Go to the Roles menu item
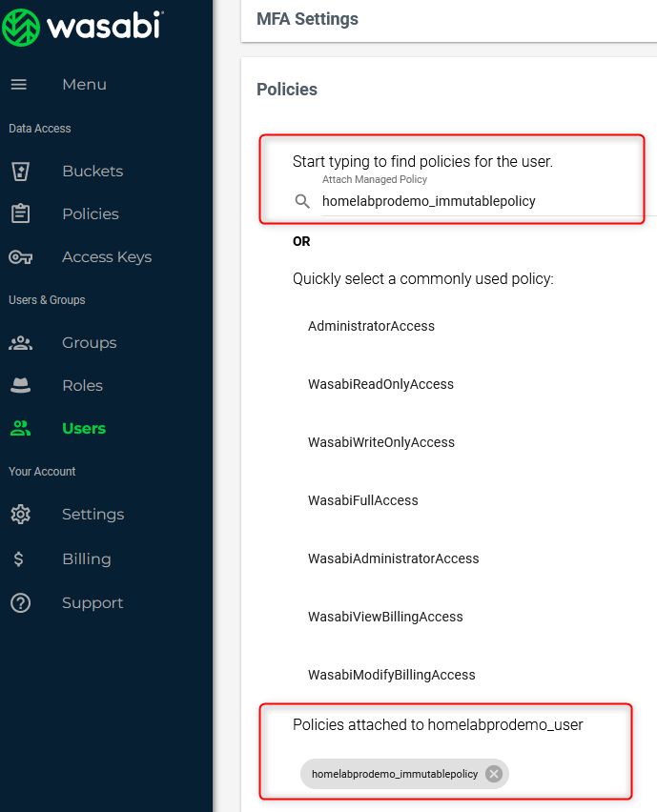 tap(82, 386)
